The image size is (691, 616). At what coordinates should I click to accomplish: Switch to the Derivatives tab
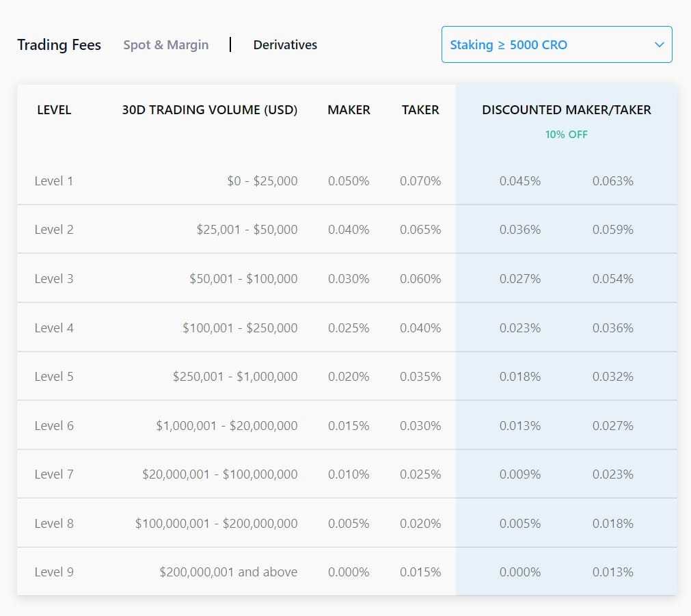tap(285, 44)
